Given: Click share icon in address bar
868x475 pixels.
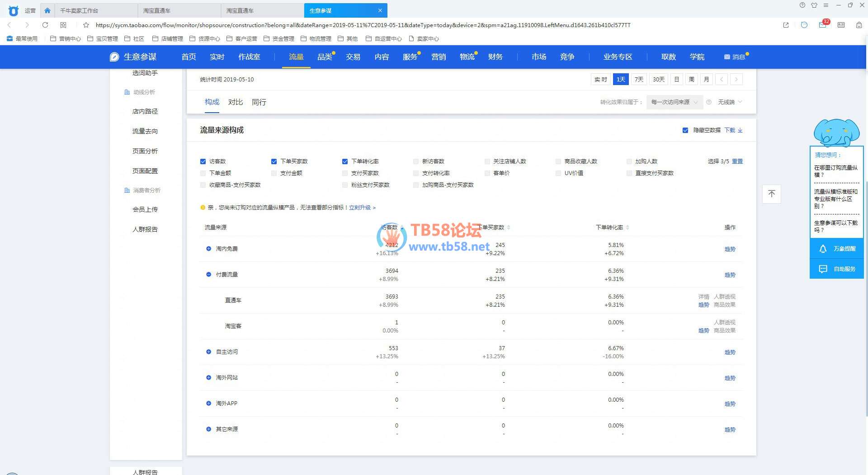Looking at the screenshot, I should (786, 25).
